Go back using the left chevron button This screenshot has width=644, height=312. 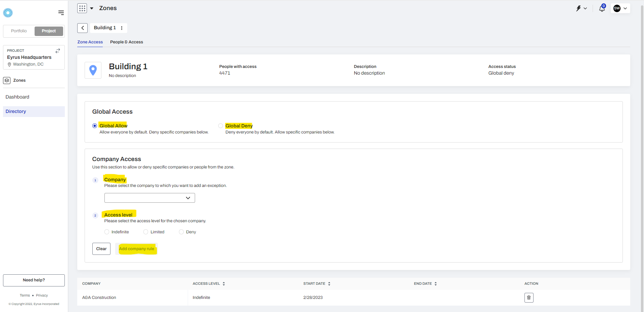[82, 28]
